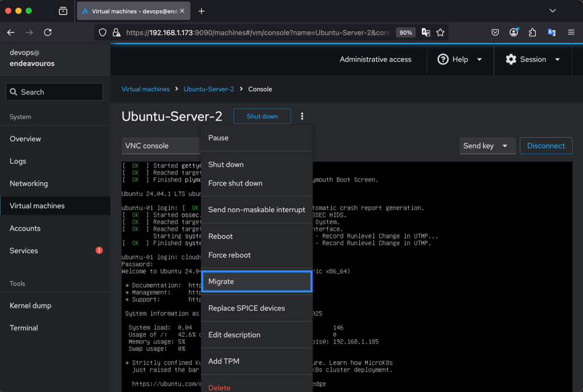Click the browser back arrow

click(x=11, y=32)
